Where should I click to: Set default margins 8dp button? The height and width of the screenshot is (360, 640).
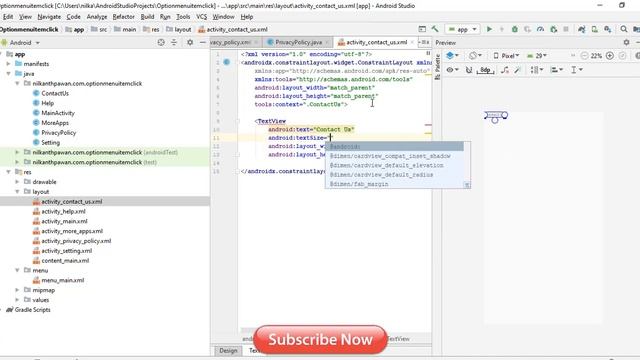pyautogui.click(x=485, y=70)
